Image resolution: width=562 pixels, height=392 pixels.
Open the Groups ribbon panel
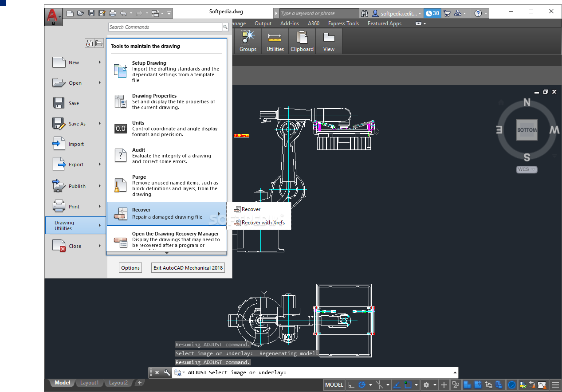[248, 41]
